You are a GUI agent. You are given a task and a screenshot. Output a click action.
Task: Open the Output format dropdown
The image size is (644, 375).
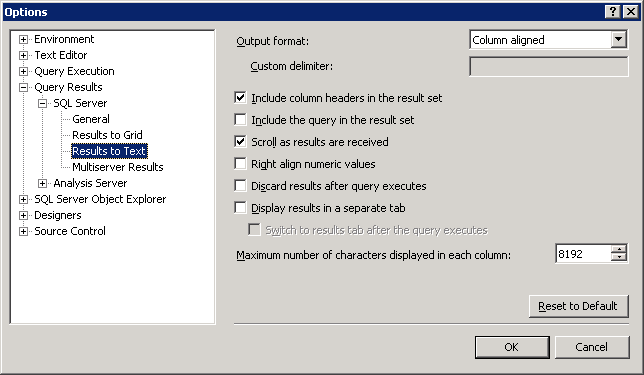tap(618, 40)
